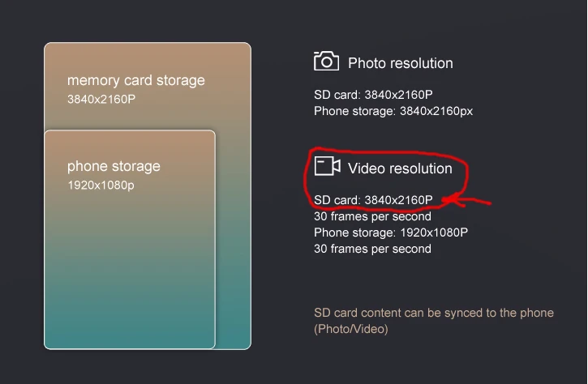Click the 3840x2160P label under memory card
Viewport: 588px width, 384px height.
tap(101, 100)
